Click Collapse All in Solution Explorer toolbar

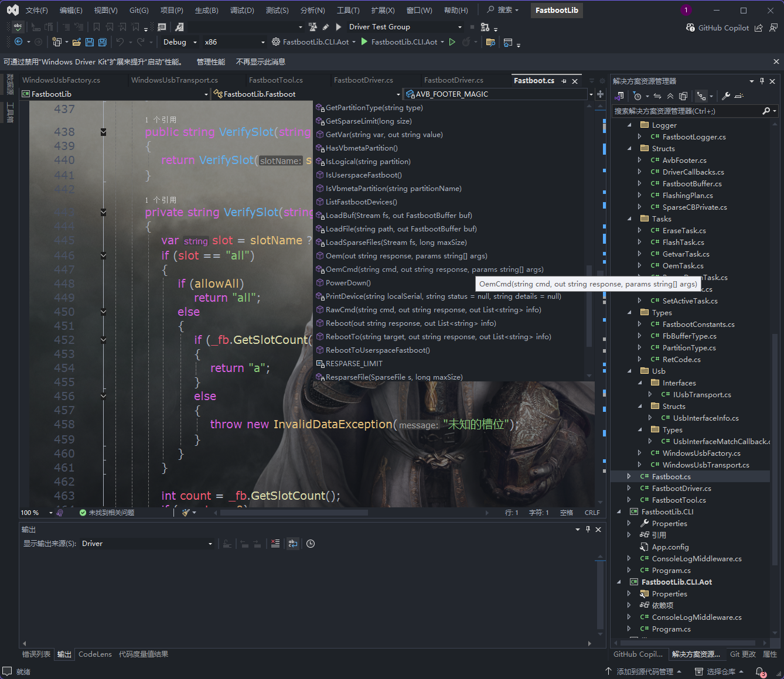click(670, 96)
